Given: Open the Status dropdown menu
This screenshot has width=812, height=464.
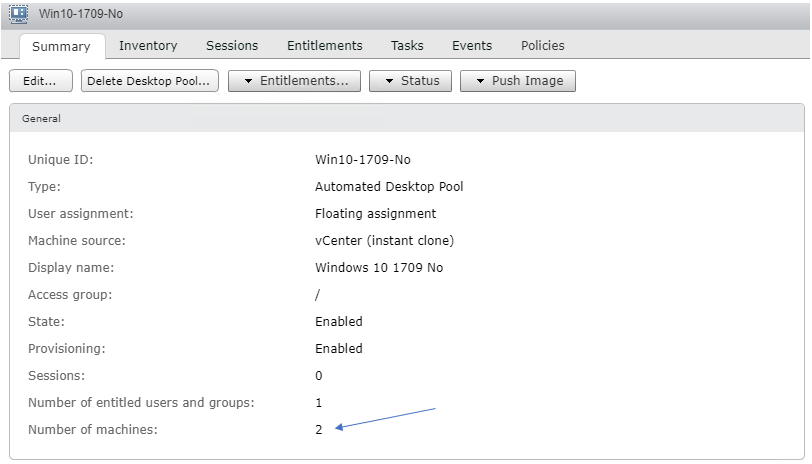Looking at the screenshot, I should 410,81.
